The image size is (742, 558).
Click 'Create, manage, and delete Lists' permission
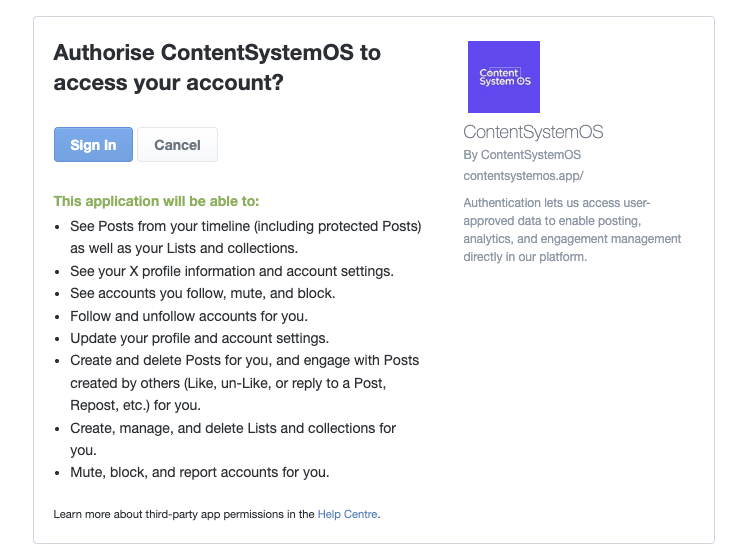click(x=233, y=428)
